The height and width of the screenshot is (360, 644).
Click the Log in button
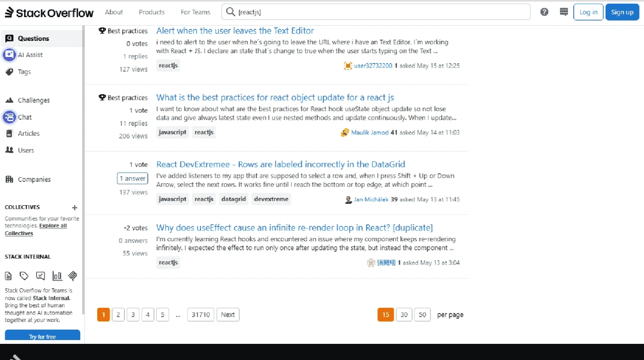click(x=588, y=12)
